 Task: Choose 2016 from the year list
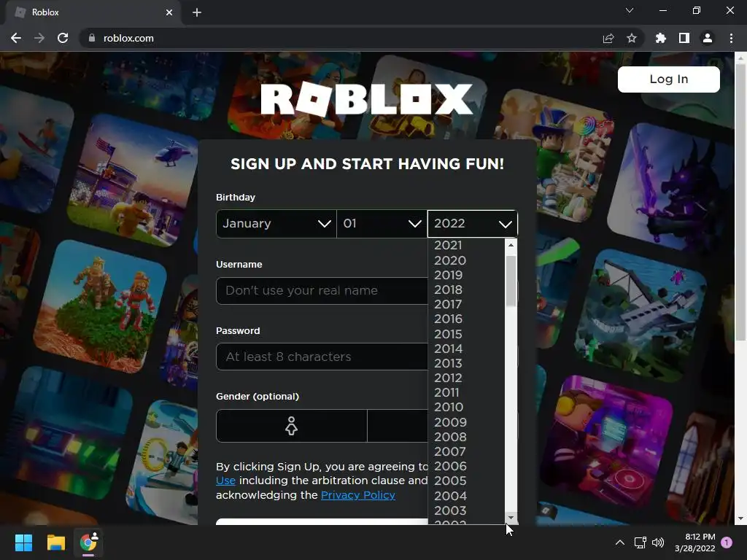point(466,319)
